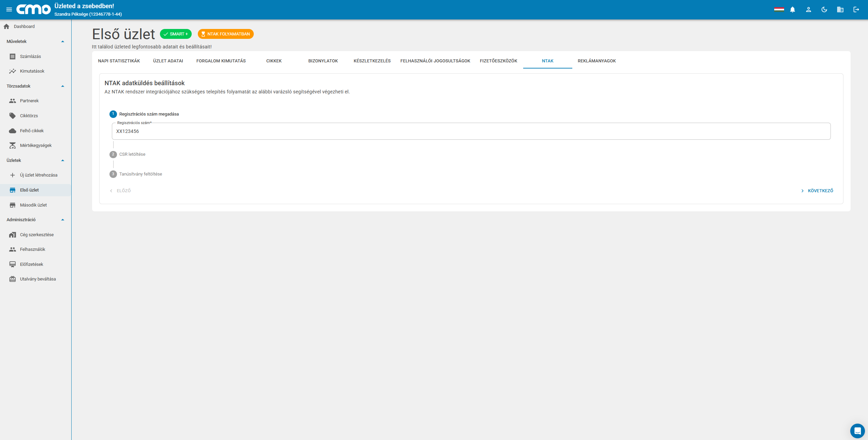Open the REKLÁMANYAGOK tab
This screenshot has height=440, width=868.
click(597, 61)
